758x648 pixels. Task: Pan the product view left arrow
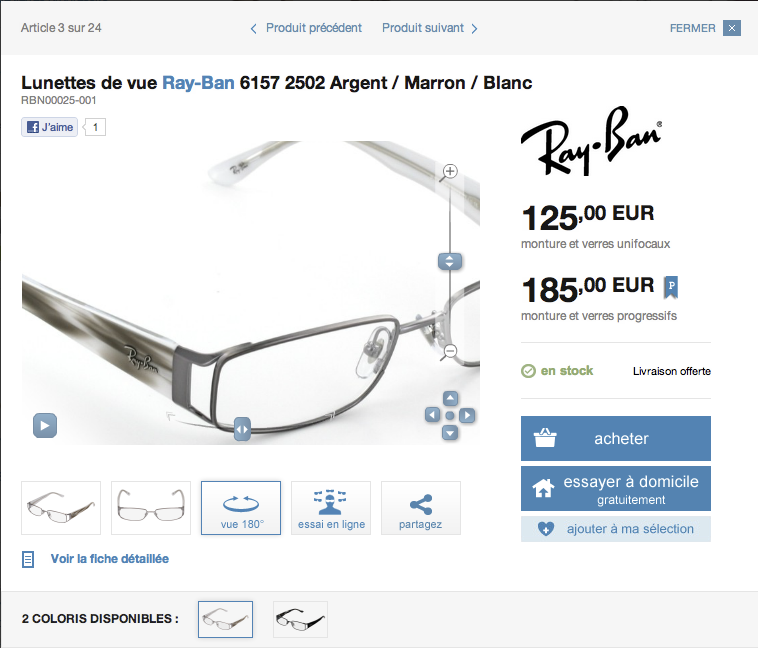(433, 415)
